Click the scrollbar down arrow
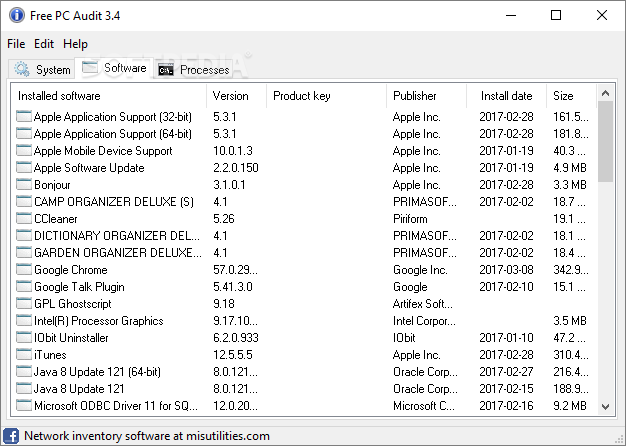 click(606, 407)
